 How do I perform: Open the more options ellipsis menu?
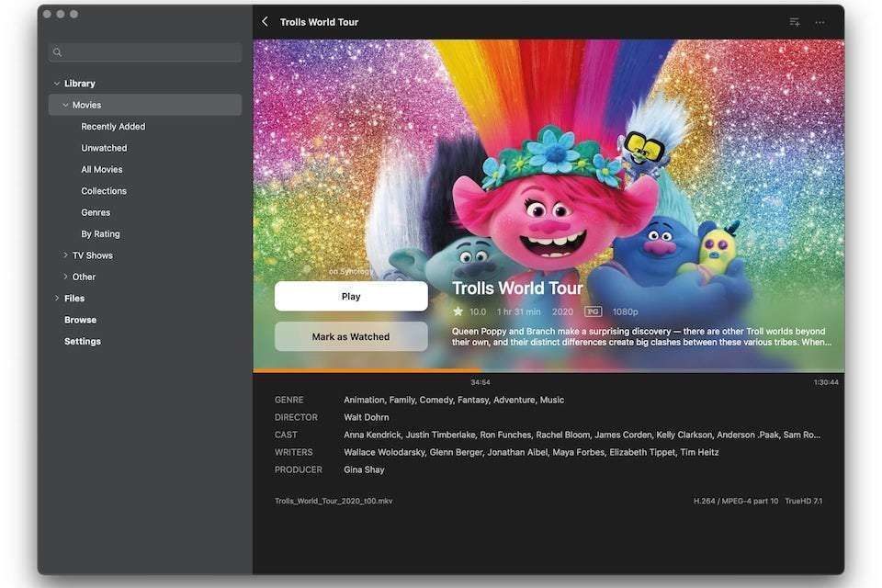pyautogui.click(x=820, y=22)
